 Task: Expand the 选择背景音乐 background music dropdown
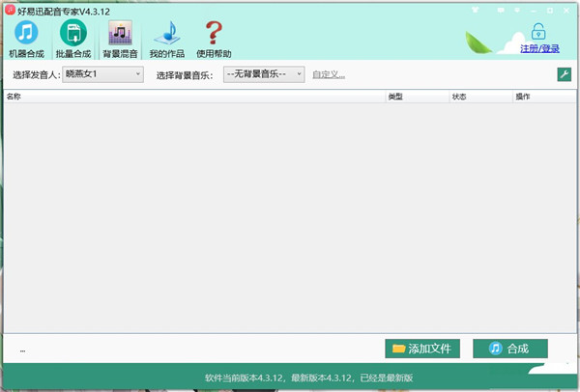tap(299, 74)
